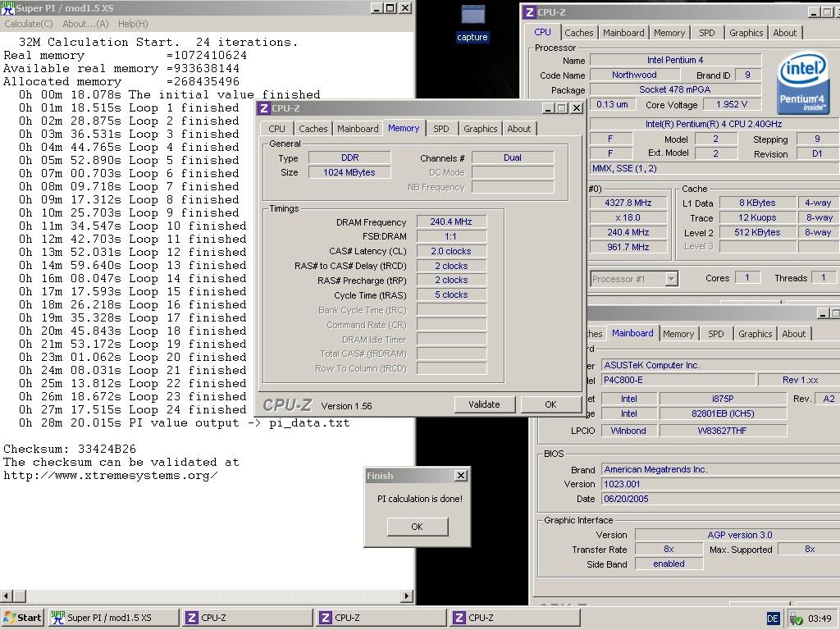The height and width of the screenshot is (630, 840).
Task: Switch to Super PI taskbar button
Action: [113, 618]
